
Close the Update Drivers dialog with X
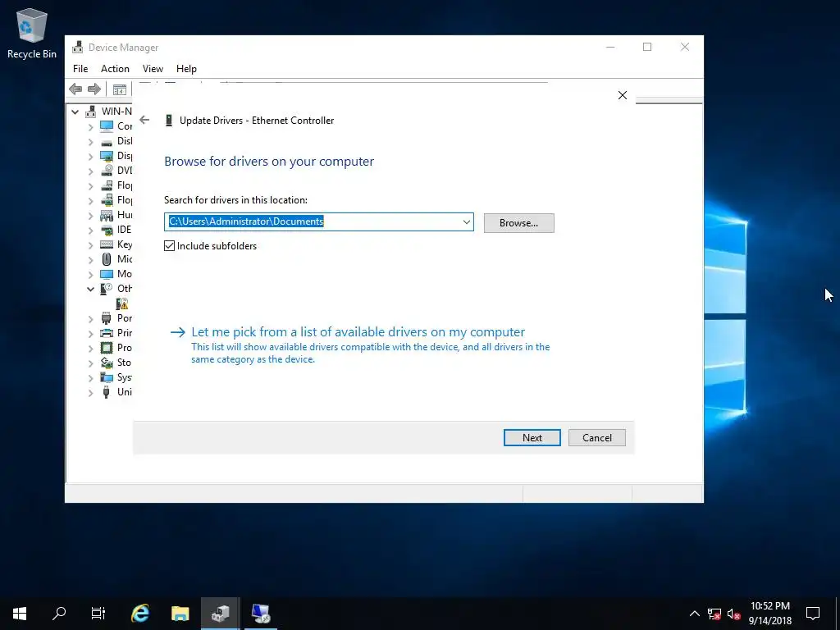pyautogui.click(x=622, y=95)
